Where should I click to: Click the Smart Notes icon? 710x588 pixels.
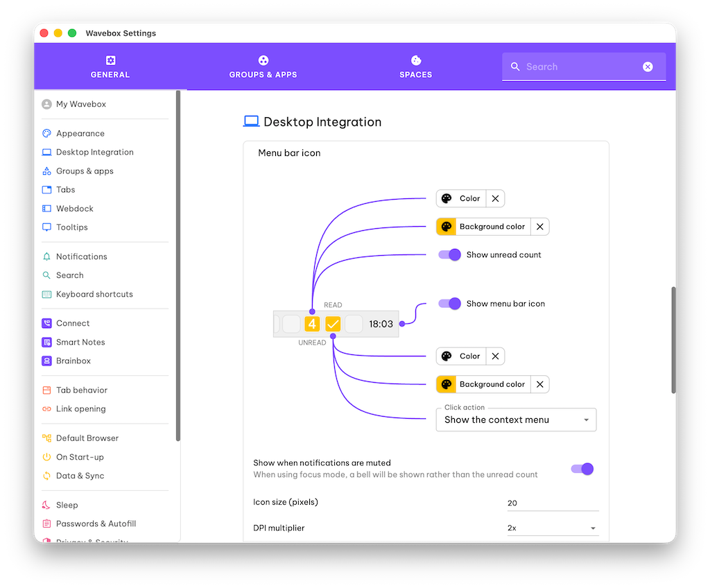pyautogui.click(x=46, y=342)
